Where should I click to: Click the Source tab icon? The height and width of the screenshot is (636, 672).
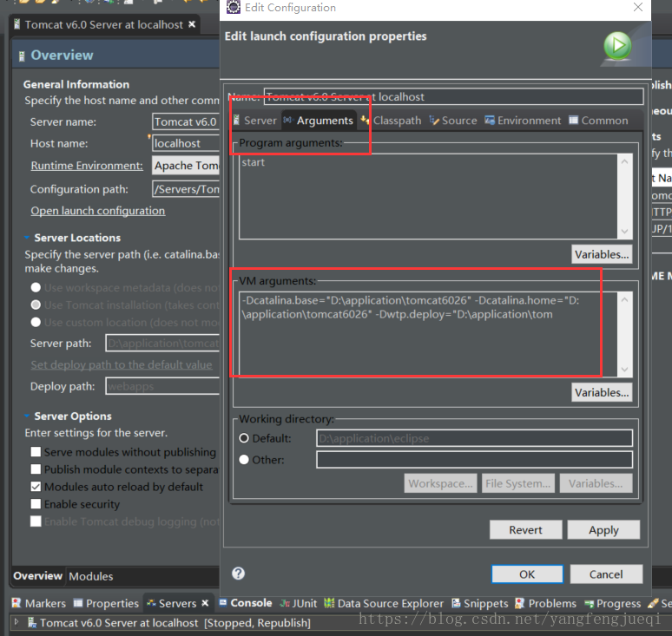coord(434,121)
